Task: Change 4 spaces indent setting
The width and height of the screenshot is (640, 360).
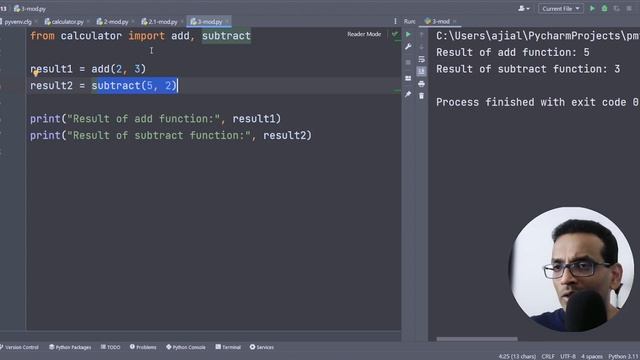Action: tap(591, 356)
